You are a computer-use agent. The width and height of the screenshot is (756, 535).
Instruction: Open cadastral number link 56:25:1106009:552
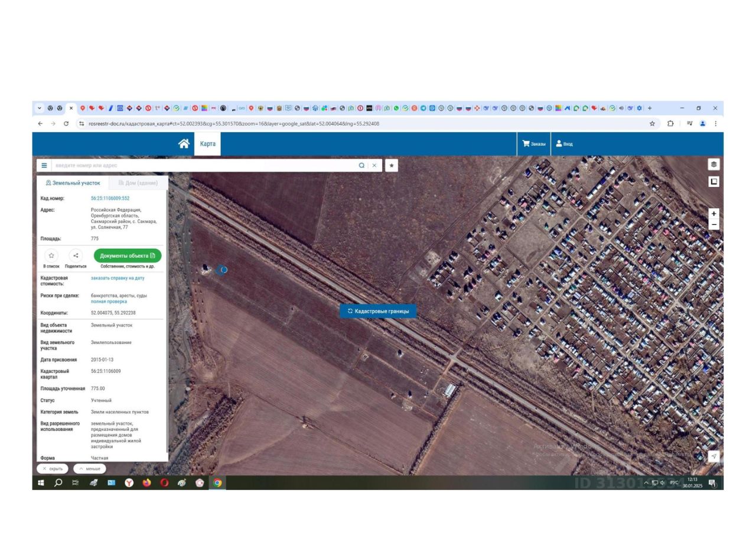coord(110,199)
